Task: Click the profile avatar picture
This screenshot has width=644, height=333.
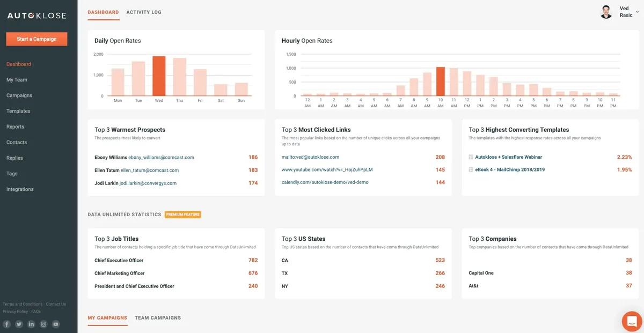Action: (605, 11)
